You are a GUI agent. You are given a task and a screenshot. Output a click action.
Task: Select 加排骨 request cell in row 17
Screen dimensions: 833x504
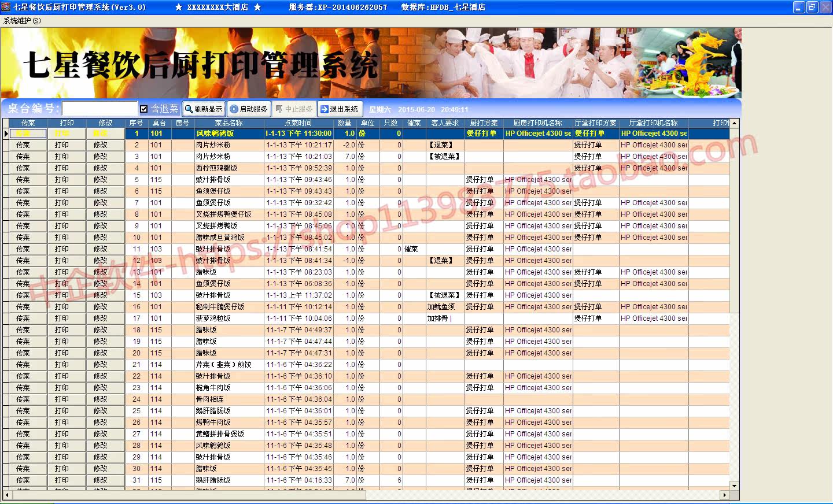click(445, 318)
